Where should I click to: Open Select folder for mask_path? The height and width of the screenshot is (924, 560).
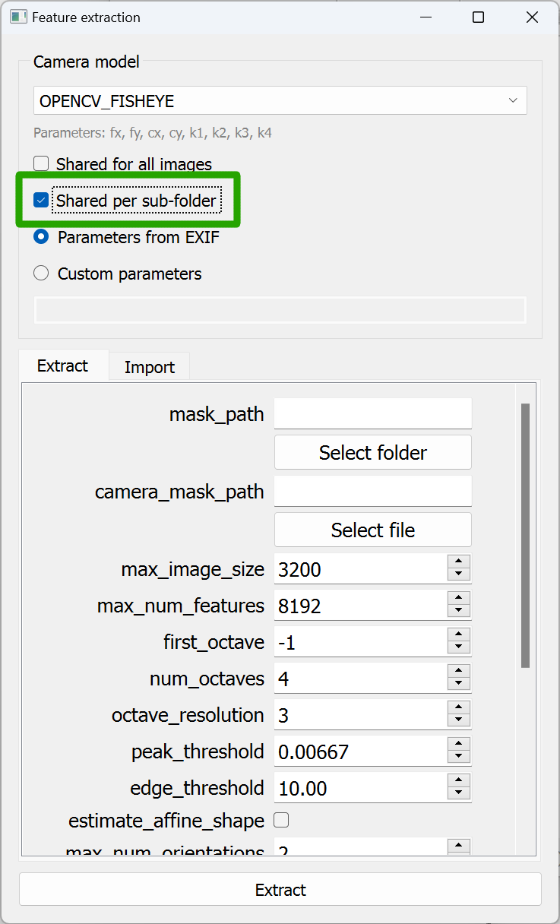(x=372, y=452)
